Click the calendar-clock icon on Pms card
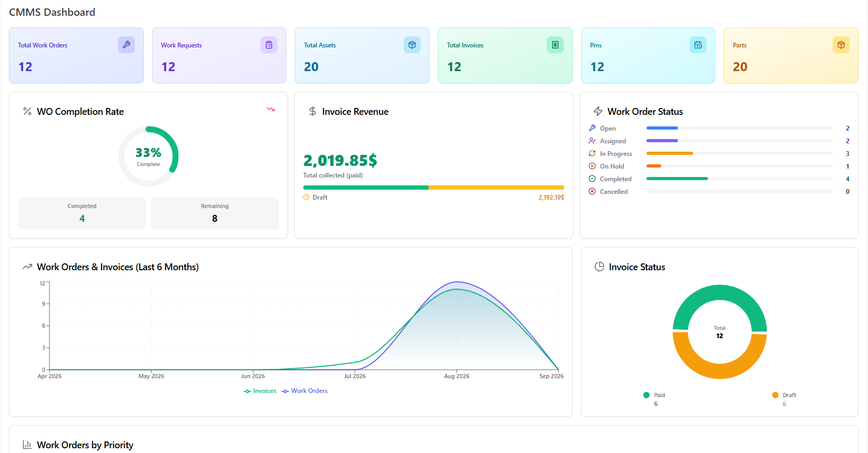868x453 pixels. 698,45
